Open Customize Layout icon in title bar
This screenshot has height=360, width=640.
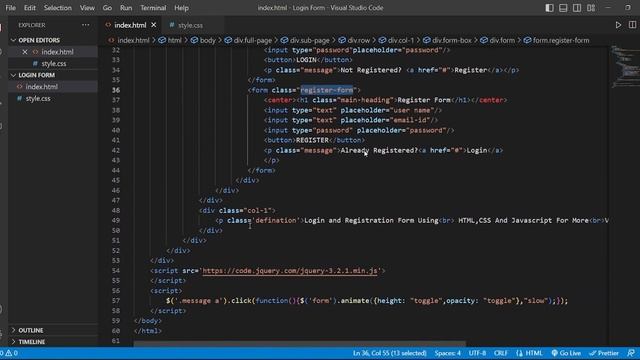click(x=591, y=8)
